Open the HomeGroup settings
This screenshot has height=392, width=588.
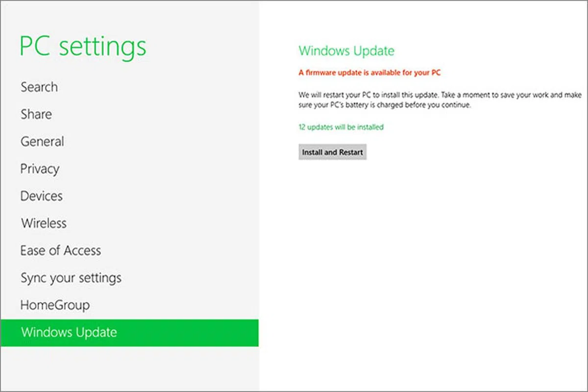click(x=55, y=305)
